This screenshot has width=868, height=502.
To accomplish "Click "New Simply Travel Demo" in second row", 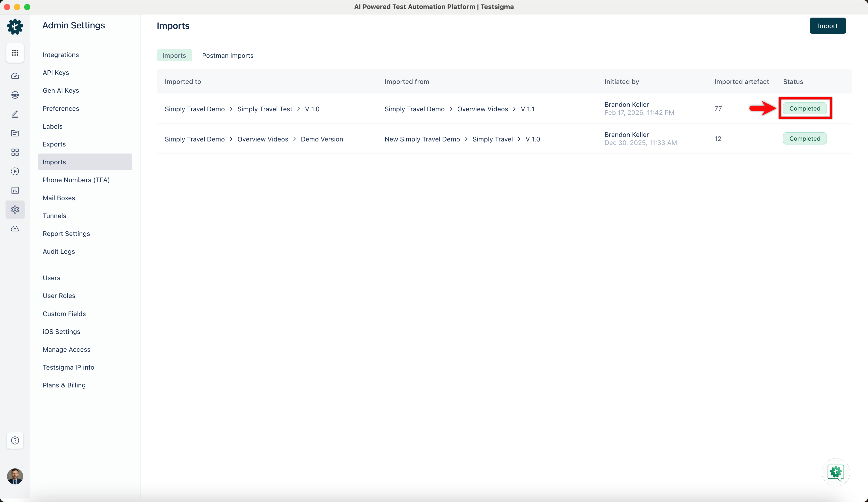I will click(422, 139).
